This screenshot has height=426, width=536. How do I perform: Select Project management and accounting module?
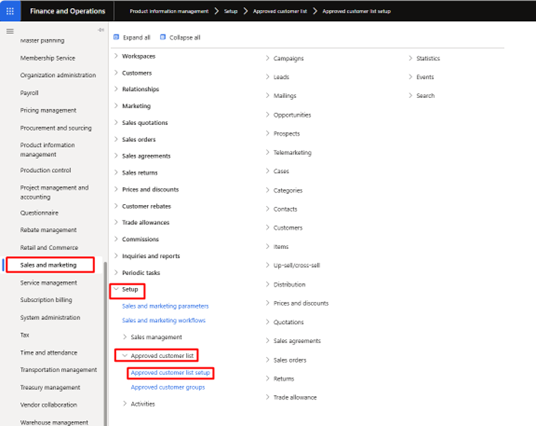[x=54, y=192]
